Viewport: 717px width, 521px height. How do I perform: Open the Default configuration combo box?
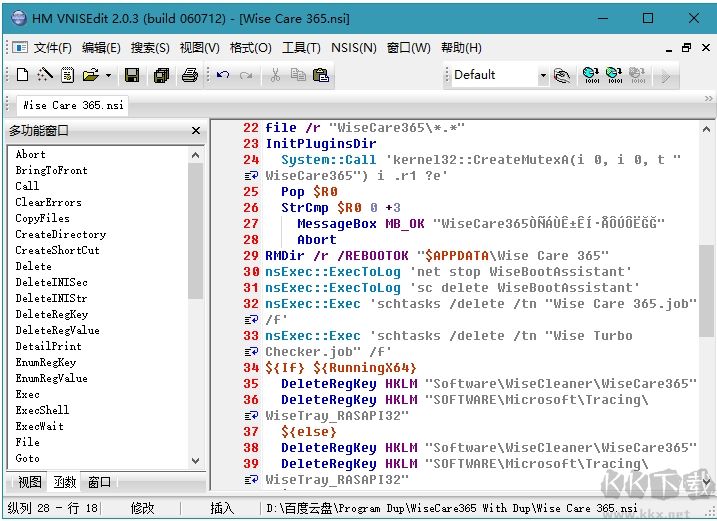pyautogui.click(x=499, y=75)
